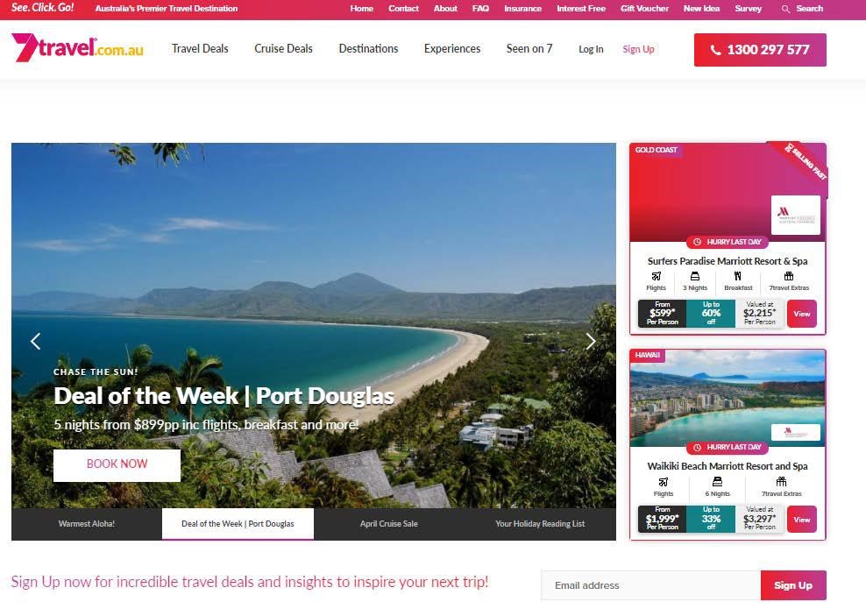Call the 1300 297 577 phone button
The image size is (866, 616).
760,50
